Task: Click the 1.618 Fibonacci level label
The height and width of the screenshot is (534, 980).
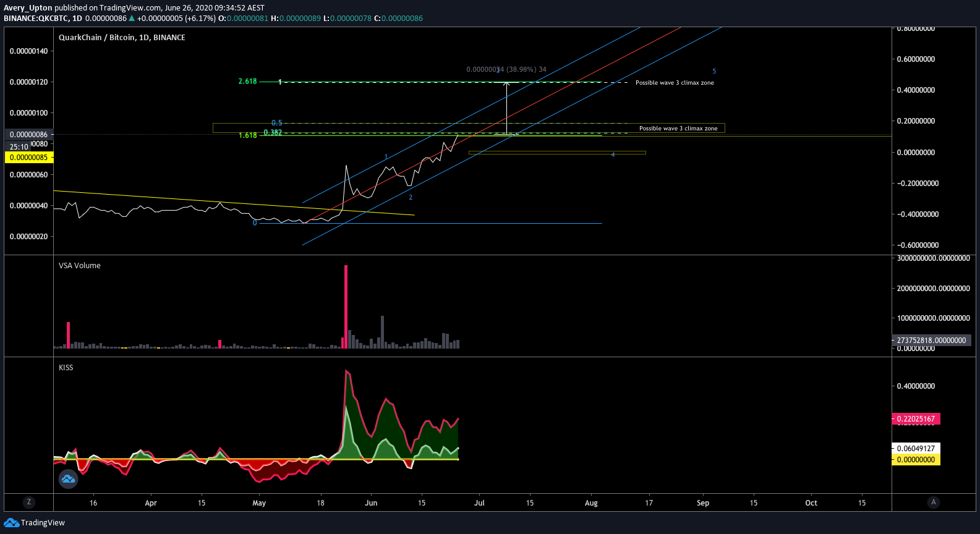Action: pyautogui.click(x=247, y=135)
